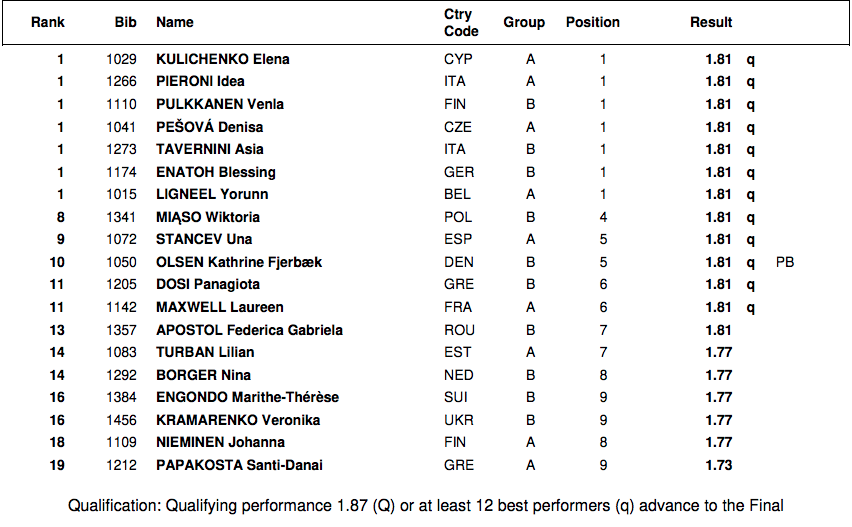Viewport: 852px width, 527px height.
Task: Click the Bib column header
Action: coord(122,22)
